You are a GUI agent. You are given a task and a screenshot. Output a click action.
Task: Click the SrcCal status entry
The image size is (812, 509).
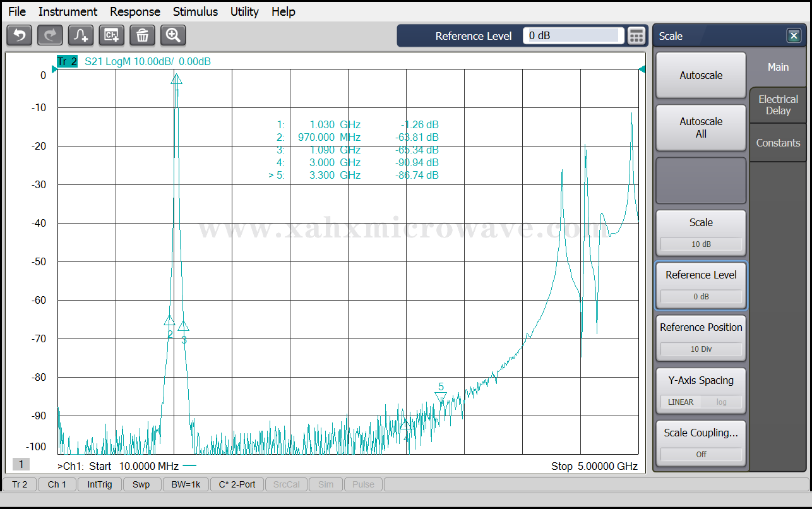[287, 484]
